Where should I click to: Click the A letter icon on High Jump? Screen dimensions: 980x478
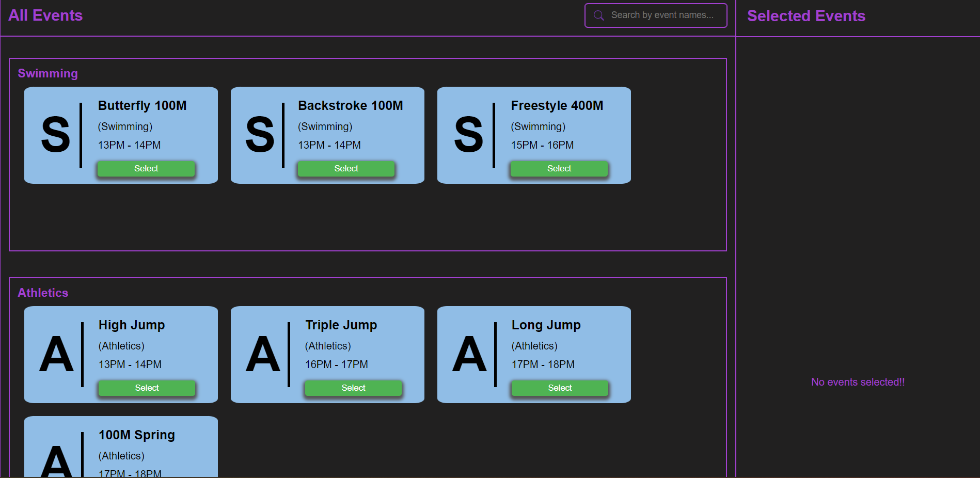56,354
